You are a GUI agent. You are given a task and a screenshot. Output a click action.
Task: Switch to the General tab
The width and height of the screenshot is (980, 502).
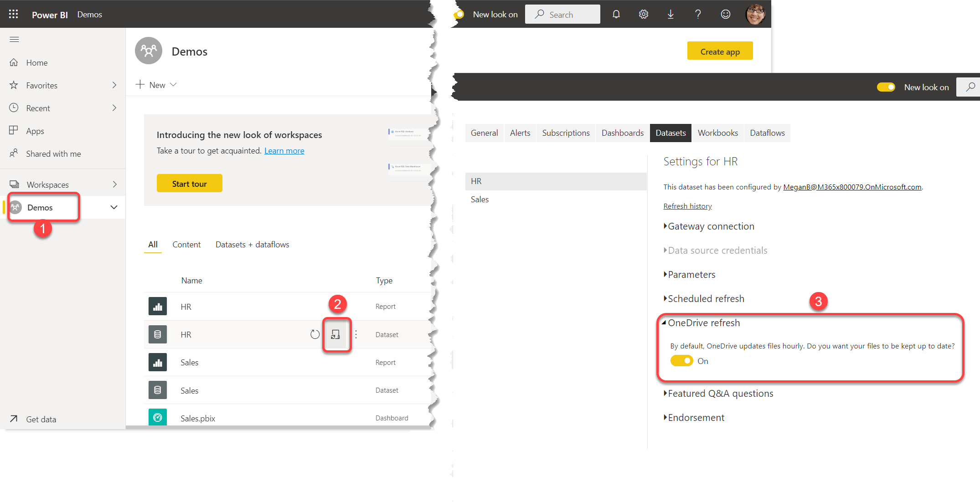point(484,133)
